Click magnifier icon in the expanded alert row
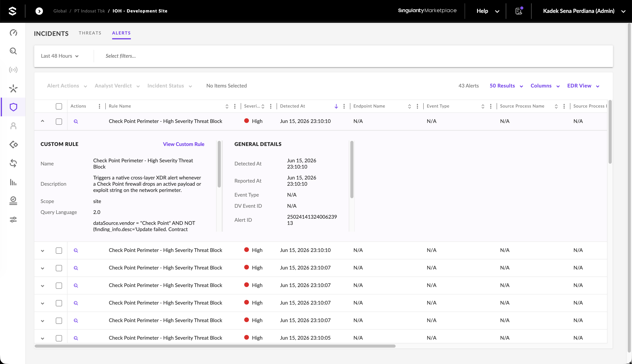632x364 pixels. [76, 122]
